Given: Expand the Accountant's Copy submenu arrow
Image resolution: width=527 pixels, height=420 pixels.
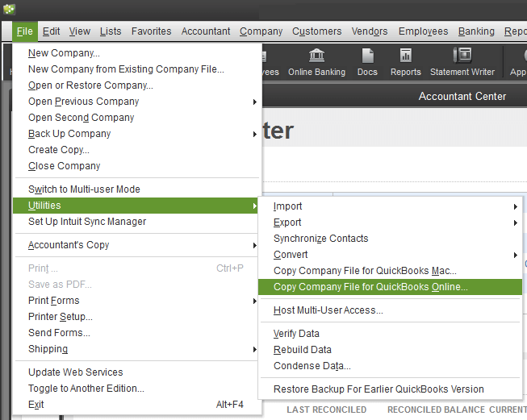Looking at the screenshot, I should pyautogui.click(x=255, y=246).
